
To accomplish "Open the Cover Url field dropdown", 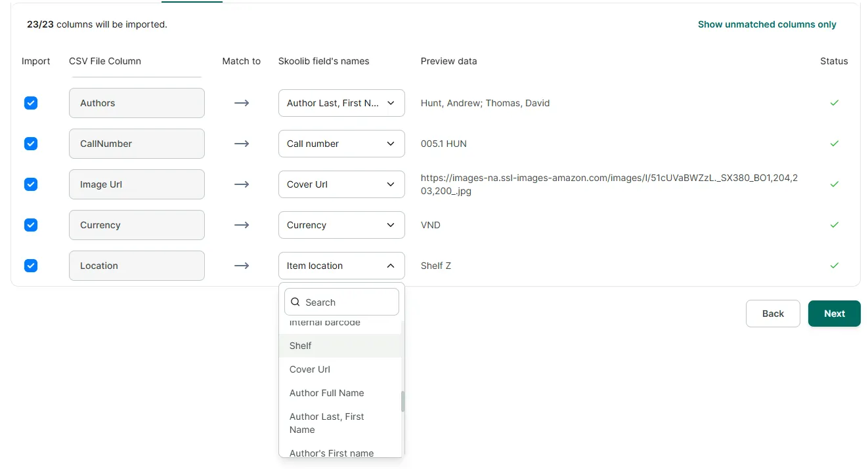I will [x=341, y=184].
